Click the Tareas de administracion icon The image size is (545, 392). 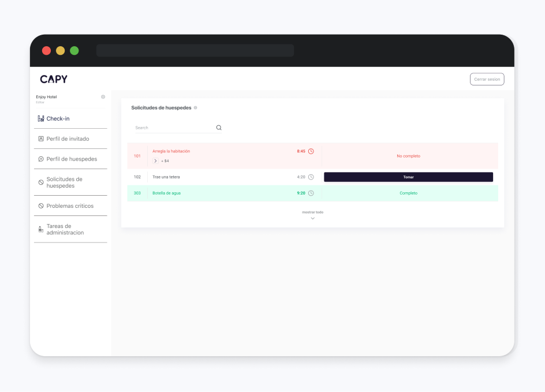point(40,229)
